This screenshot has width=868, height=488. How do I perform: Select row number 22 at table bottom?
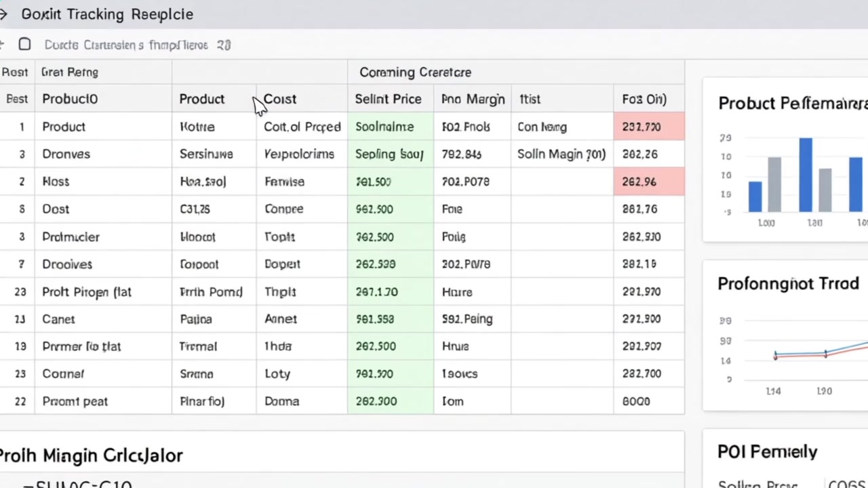(20, 401)
